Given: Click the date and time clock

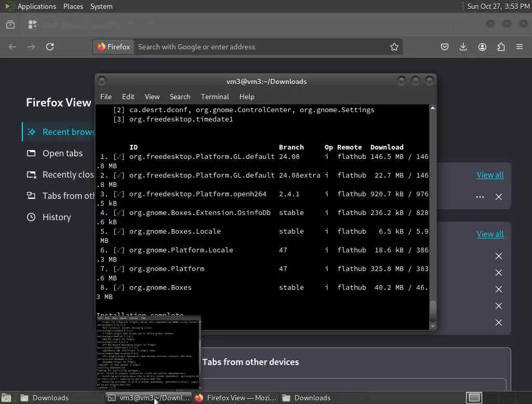Looking at the screenshot, I should click(498, 6).
